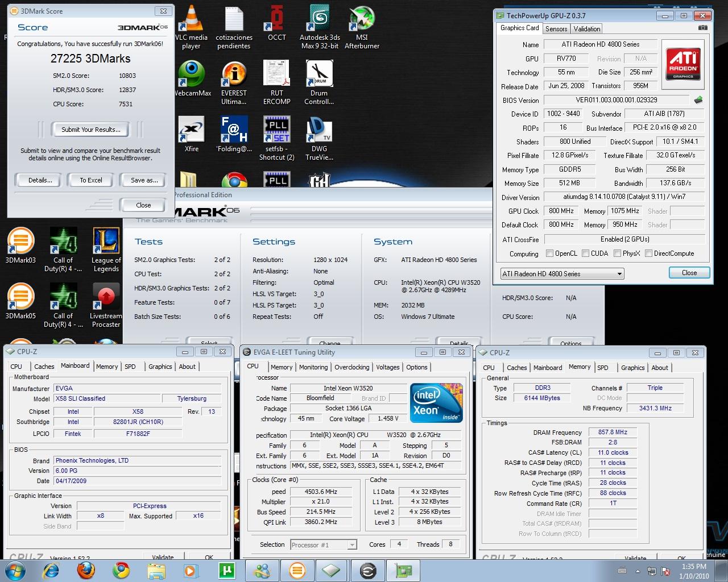Open Caches tab in left CPU-Z
The height and width of the screenshot is (582, 728).
point(44,367)
